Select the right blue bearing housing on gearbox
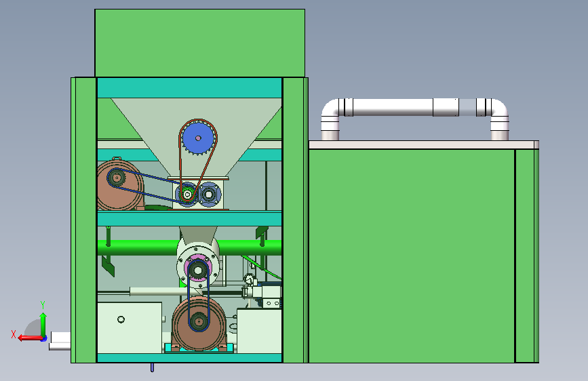Viewport: 588px width, 381px height. click(x=209, y=195)
